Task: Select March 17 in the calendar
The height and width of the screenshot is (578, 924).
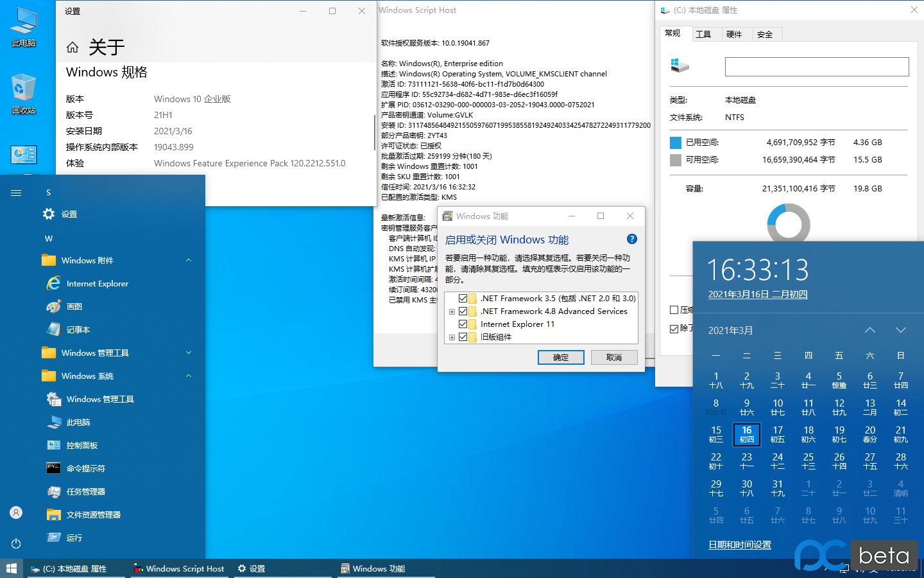Action: pyautogui.click(x=778, y=434)
